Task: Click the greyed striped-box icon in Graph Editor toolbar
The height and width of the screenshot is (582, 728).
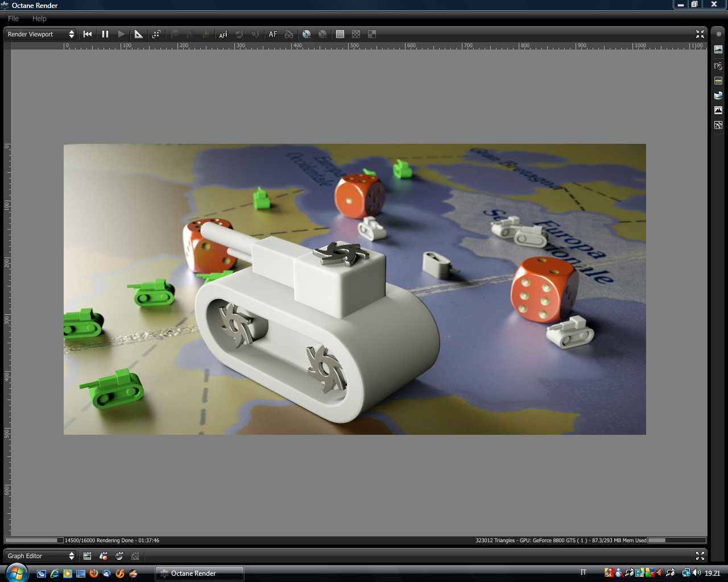Action: click(135, 556)
